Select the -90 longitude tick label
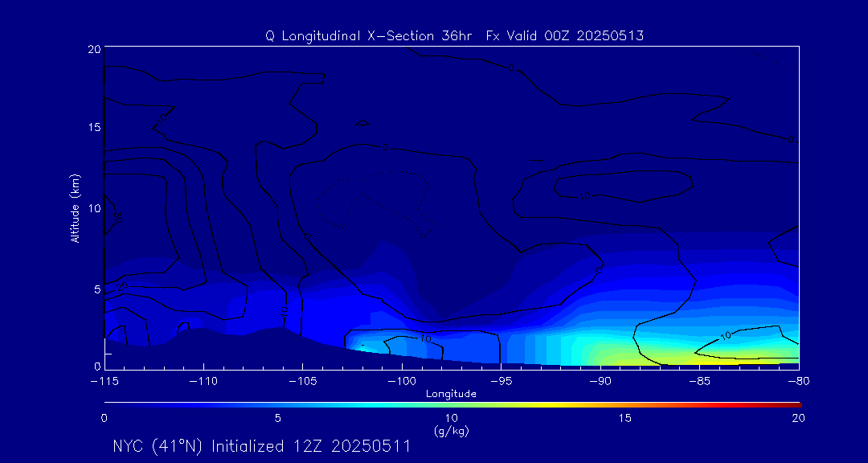 click(600, 382)
